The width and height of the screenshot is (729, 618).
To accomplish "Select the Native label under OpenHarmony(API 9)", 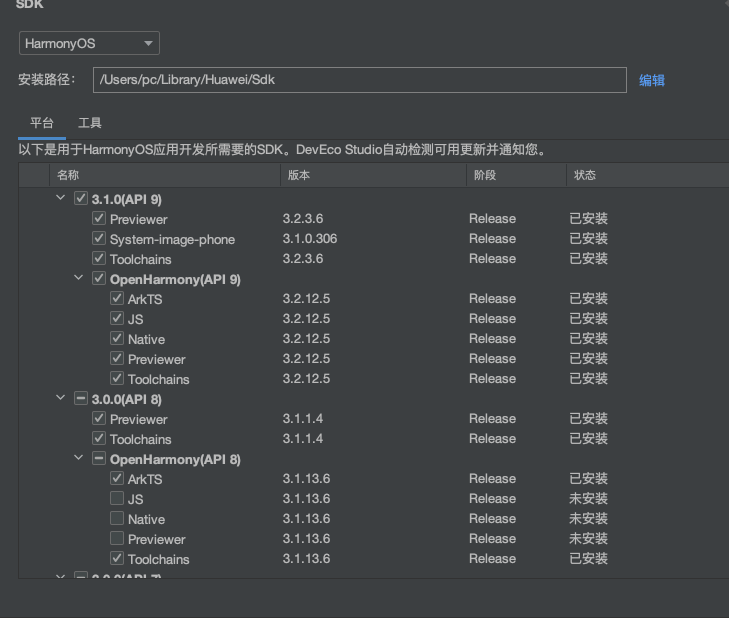I will [146, 339].
